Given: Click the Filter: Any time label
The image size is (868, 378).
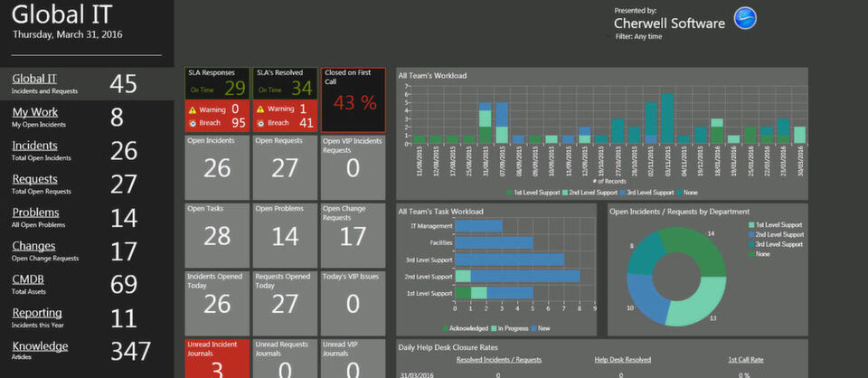Looking at the screenshot, I should click(639, 36).
